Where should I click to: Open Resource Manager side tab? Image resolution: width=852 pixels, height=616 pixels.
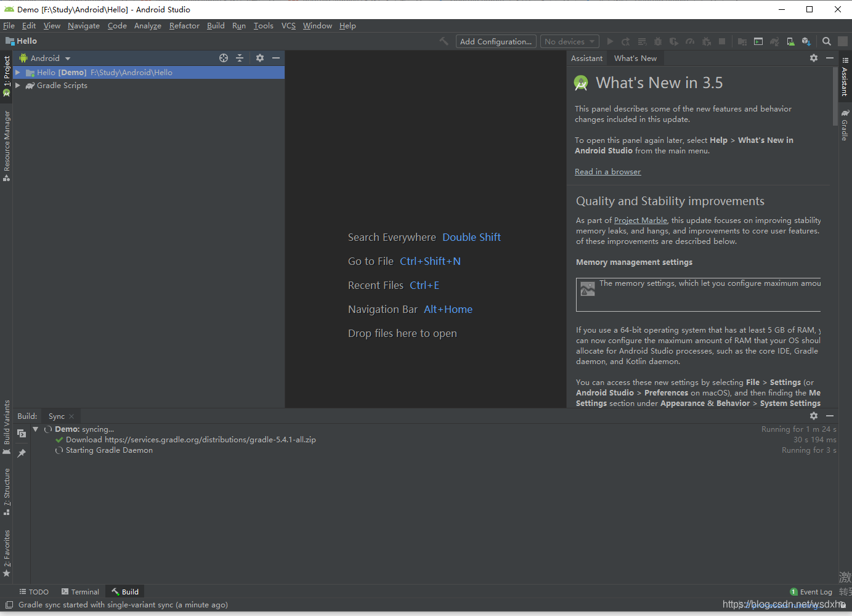(7, 146)
